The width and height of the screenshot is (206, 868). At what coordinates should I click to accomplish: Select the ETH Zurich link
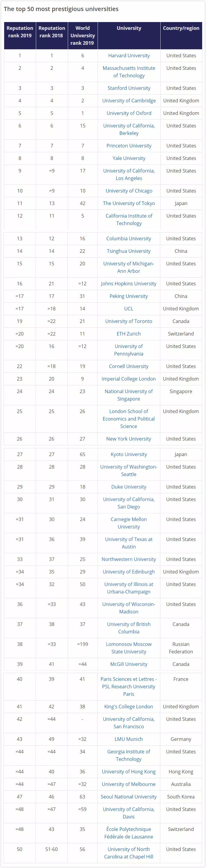(x=128, y=334)
